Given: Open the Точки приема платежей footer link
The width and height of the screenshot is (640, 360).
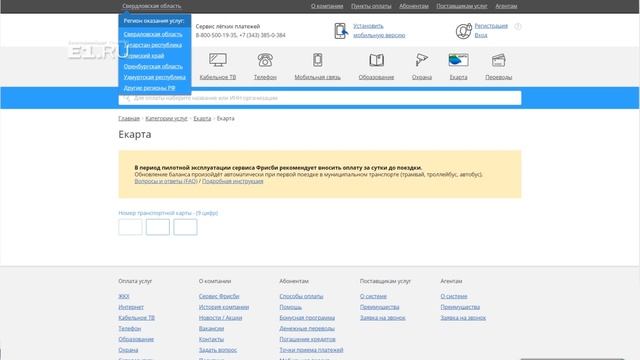Looking at the screenshot, I should pyautogui.click(x=311, y=350).
